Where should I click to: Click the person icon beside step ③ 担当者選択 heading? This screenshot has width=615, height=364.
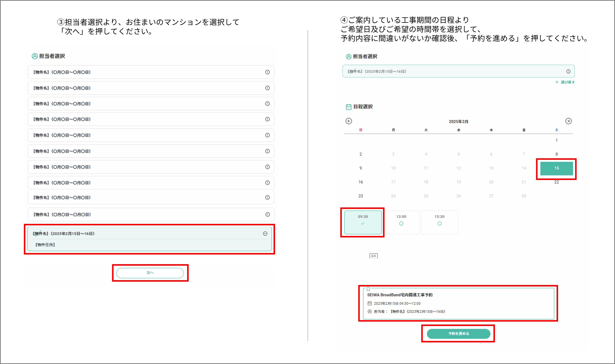tap(35, 56)
